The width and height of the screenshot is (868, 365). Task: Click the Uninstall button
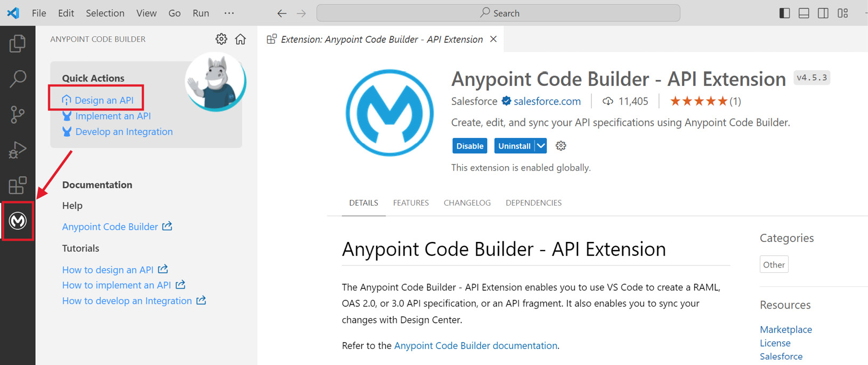tap(514, 145)
